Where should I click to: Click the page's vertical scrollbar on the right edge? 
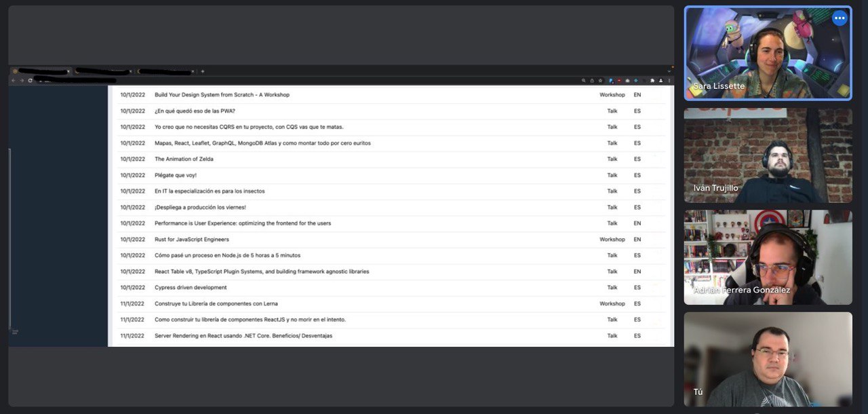point(671,216)
